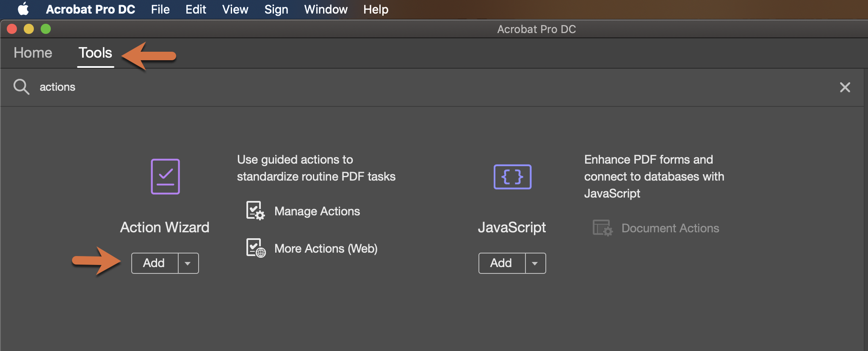The height and width of the screenshot is (351, 868).
Task: Open the Edit menu
Action: pyautogui.click(x=196, y=9)
